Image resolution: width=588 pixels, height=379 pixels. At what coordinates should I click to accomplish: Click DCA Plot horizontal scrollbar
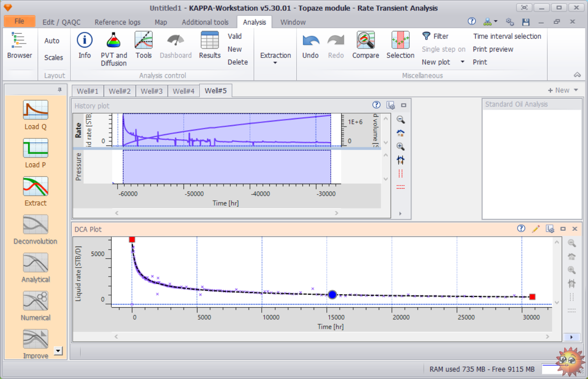333,337
